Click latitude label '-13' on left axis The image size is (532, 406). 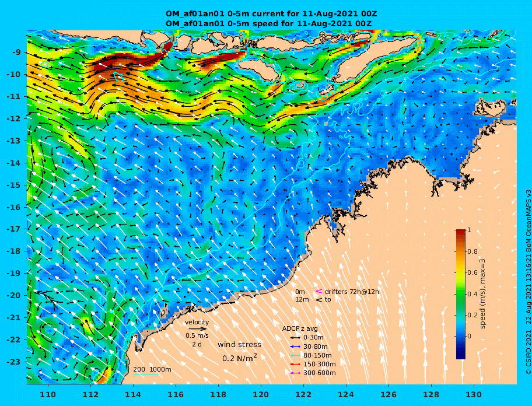[x=14, y=141]
